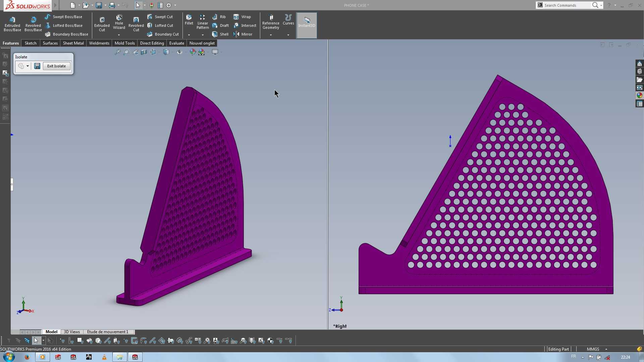Apply the Draft tool
The image size is (644, 362).
click(x=220, y=25)
